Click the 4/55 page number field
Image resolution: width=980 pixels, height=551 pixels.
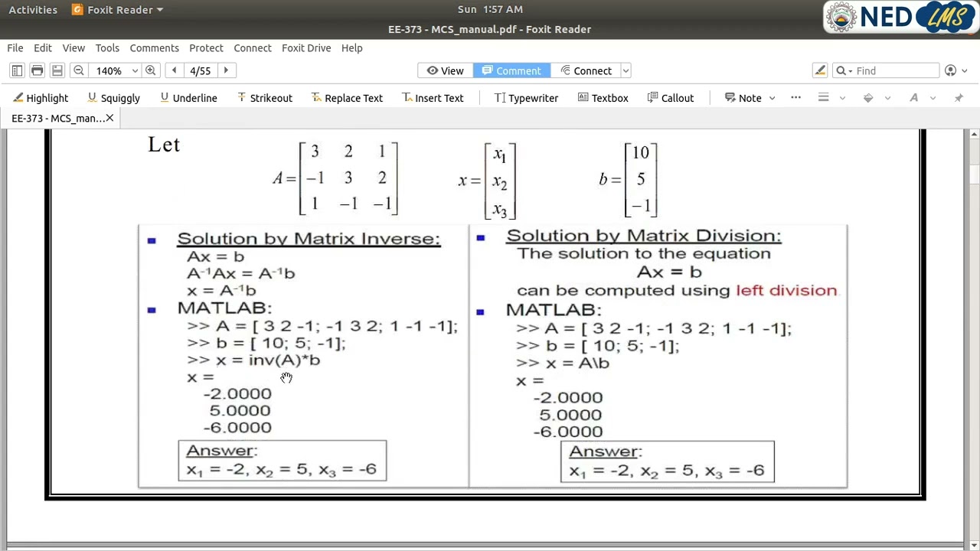coord(200,70)
